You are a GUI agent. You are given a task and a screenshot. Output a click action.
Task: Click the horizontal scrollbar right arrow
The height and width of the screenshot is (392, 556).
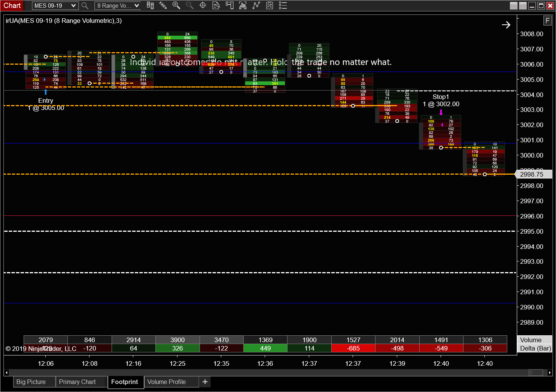pyautogui.click(x=550, y=373)
